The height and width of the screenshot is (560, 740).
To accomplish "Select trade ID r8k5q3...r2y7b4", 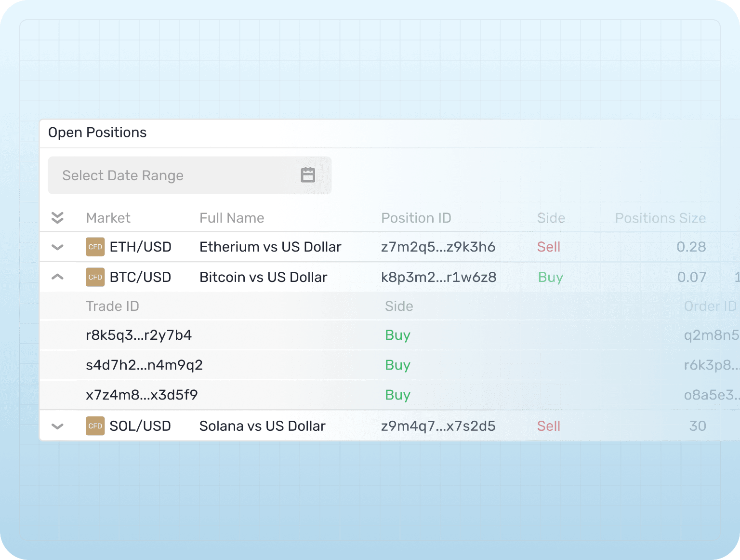I will pyautogui.click(x=139, y=335).
